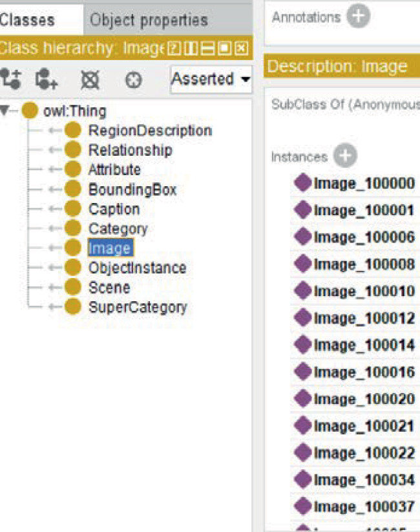Click the split horizontally icon in the hierarchy header

click(207, 48)
